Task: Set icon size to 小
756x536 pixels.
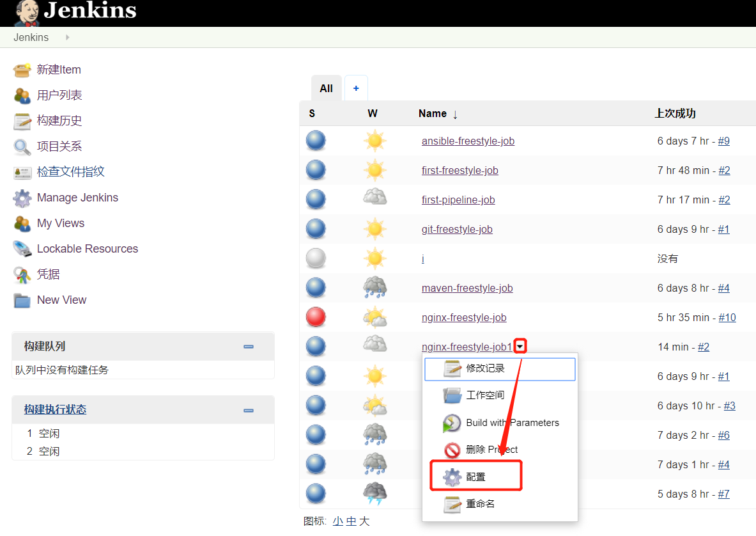Action: (337, 521)
